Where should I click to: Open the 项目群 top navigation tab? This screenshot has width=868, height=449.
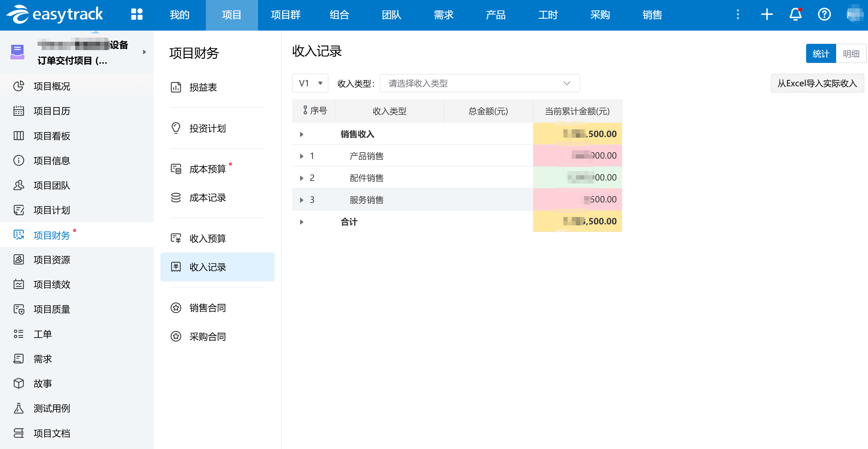pyautogui.click(x=286, y=15)
